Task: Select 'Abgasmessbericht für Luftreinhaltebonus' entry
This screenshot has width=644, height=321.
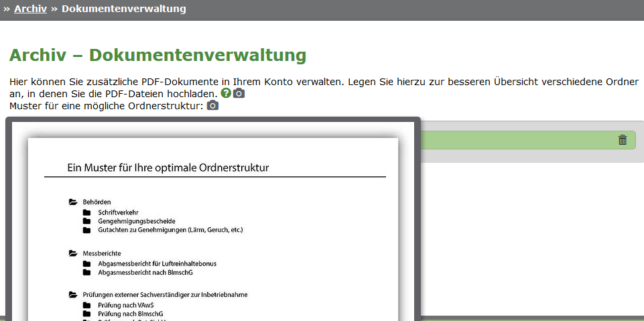Action: pyautogui.click(x=157, y=263)
